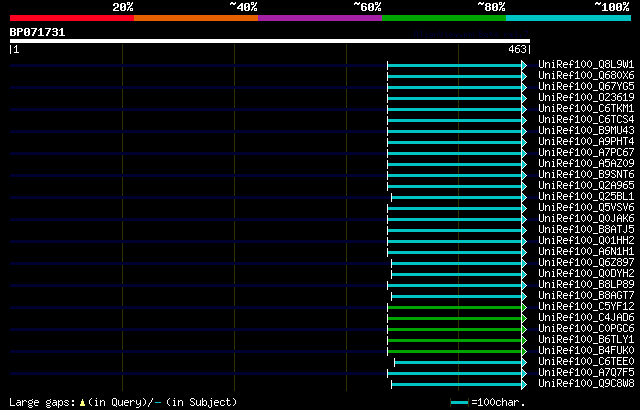Open UniRef100_C4JAD6 entry label
640x410 pixels.
coord(586,318)
